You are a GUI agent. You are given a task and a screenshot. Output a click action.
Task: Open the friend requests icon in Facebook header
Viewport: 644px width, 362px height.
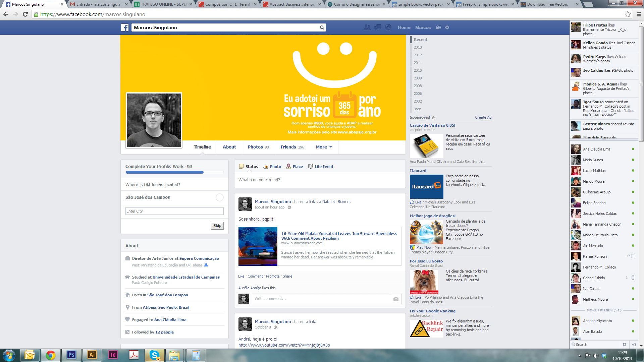pos(367,27)
